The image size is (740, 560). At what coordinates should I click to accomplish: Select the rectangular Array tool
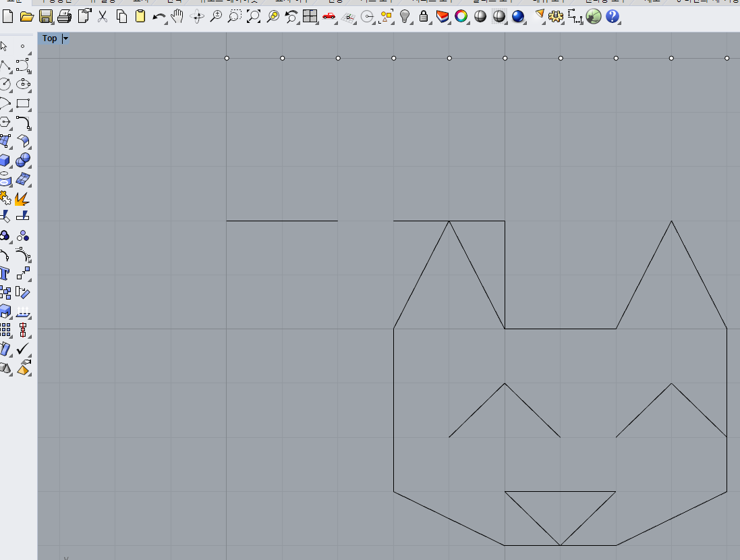pyautogui.click(x=5, y=330)
